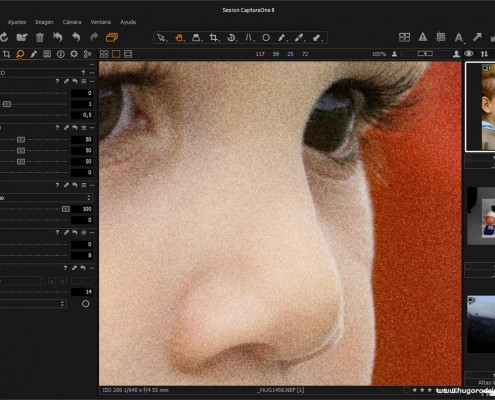Open the Ayuda menu
Viewport: 495px width, 400px height.
(128, 22)
